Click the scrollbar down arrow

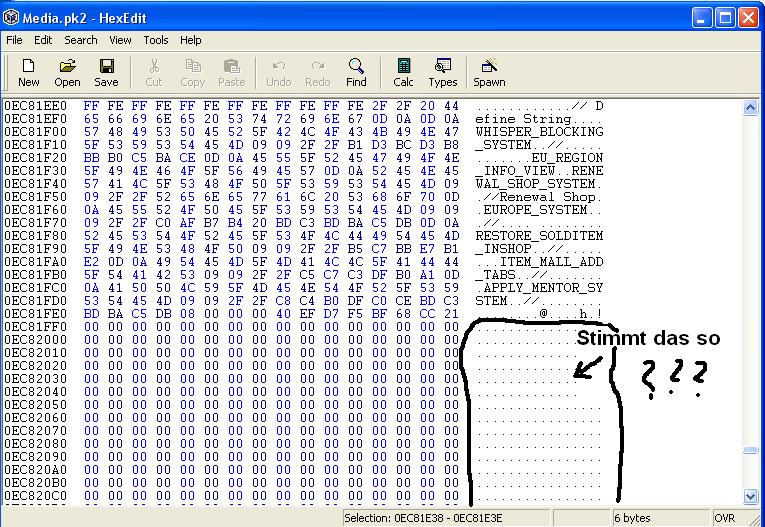click(751, 497)
